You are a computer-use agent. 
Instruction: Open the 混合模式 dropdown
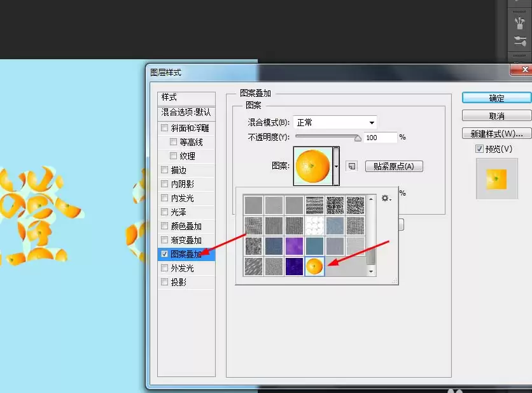tap(335, 122)
